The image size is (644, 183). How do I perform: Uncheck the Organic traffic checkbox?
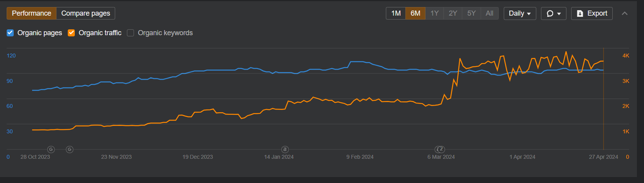pyautogui.click(x=71, y=33)
